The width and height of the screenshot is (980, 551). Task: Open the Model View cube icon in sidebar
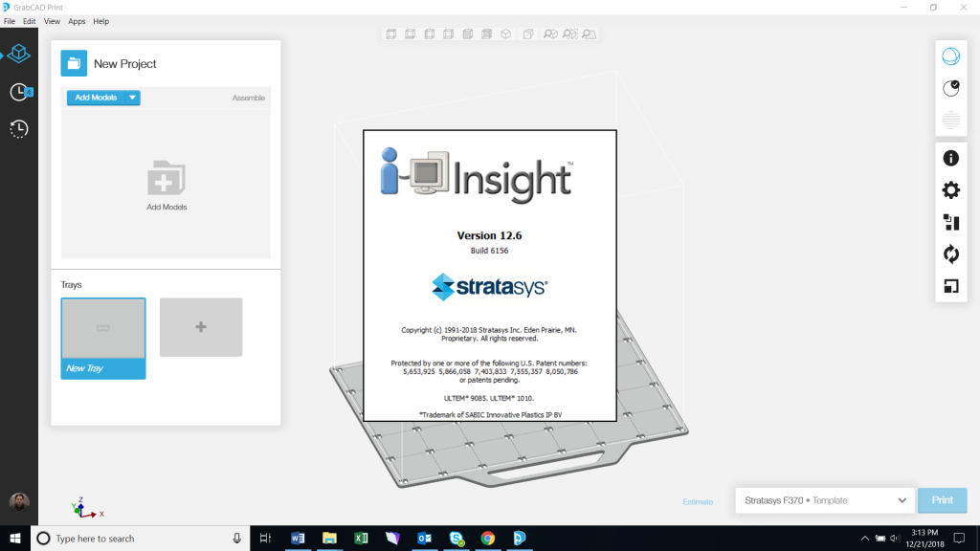[19, 55]
